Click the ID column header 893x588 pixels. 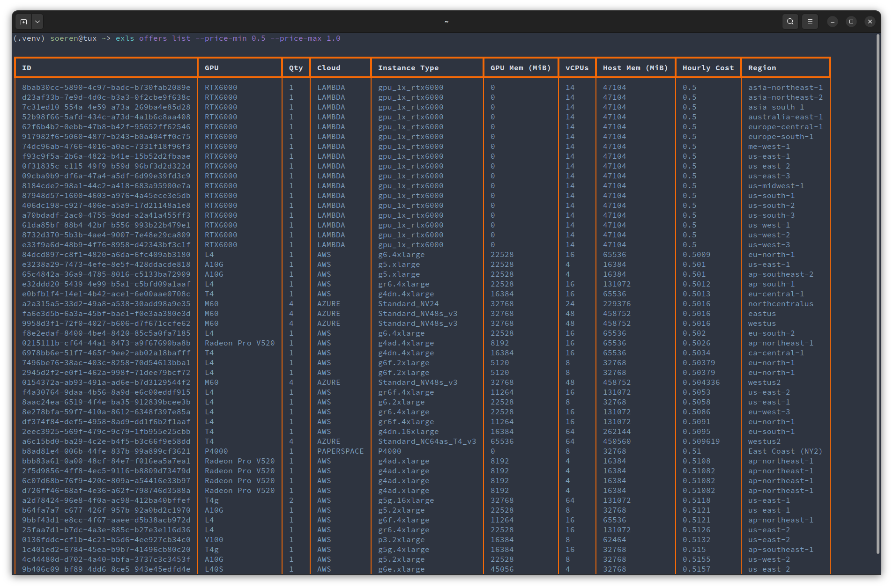click(27, 68)
